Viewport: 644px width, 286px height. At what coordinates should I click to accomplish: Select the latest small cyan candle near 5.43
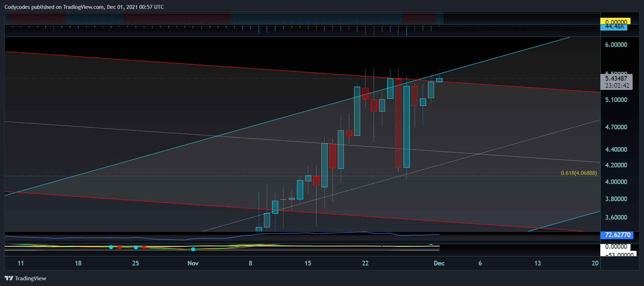click(x=439, y=80)
